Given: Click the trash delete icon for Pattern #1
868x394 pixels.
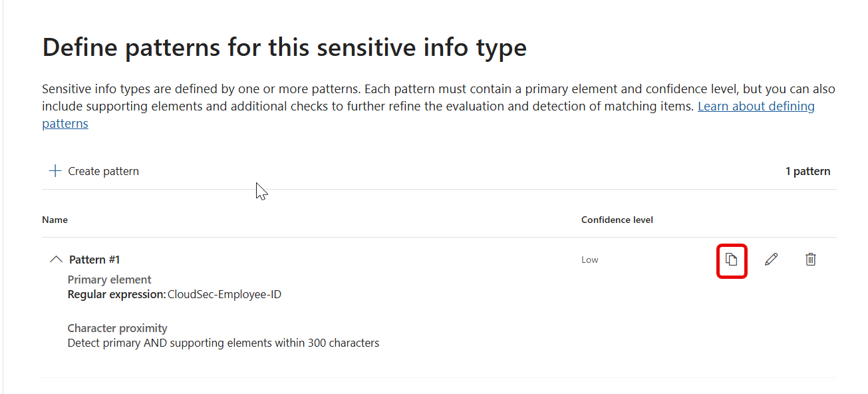Looking at the screenshot, I should 810,260.
